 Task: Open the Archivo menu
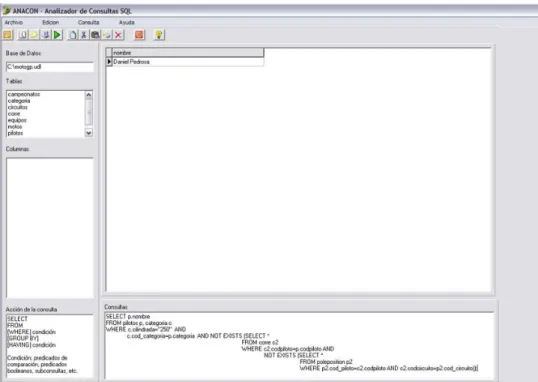point(14,22)
